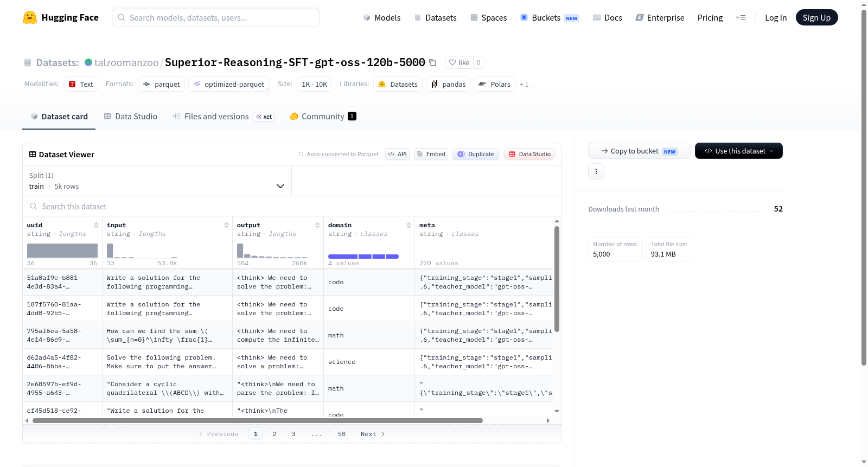Click the Datasets library tag

coord(398,84)
